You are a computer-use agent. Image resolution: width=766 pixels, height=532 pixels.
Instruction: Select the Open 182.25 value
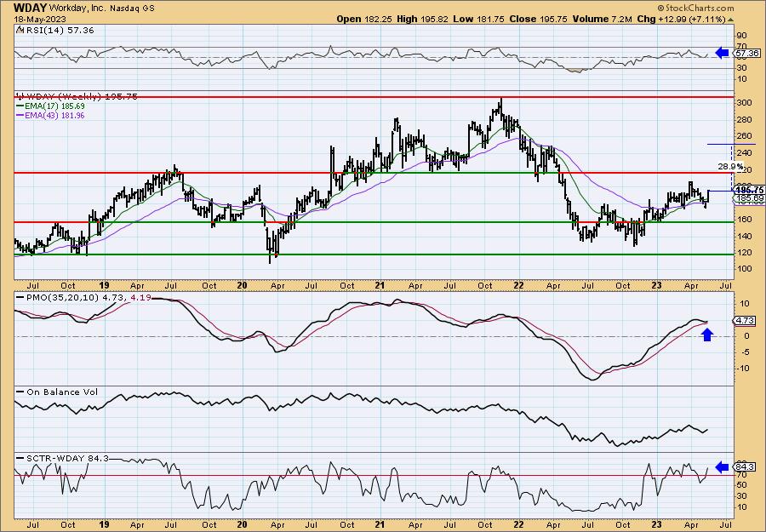coord(365,19)
